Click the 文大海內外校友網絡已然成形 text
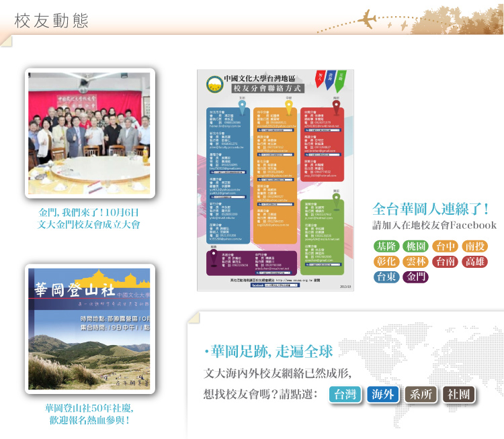 tap(278, 373)
